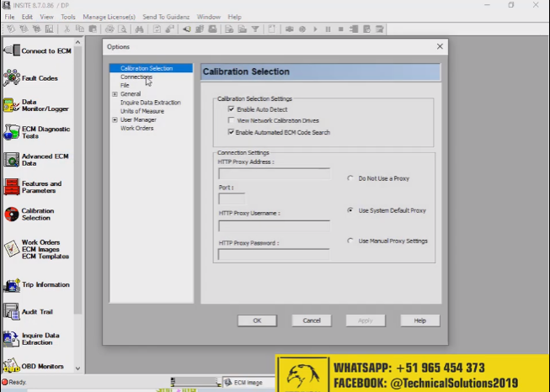
Task: Select Connections in the options tree
Action: (136, 77)
